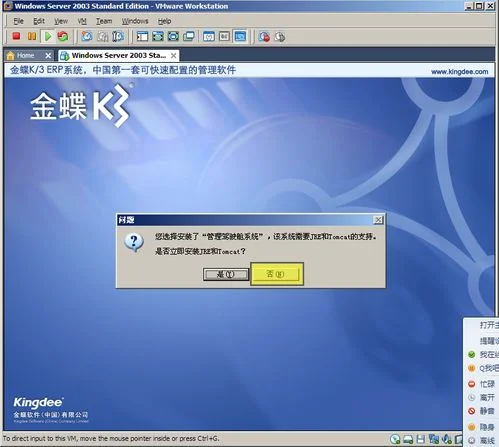Click the 是(Y) Yes button

click(x=226, y=274)
